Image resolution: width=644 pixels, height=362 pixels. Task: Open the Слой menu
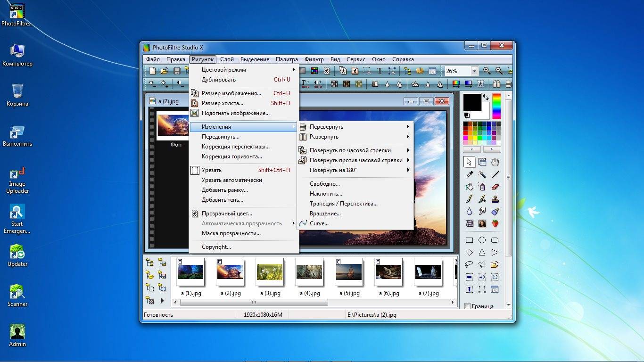[x=227, y=59]
